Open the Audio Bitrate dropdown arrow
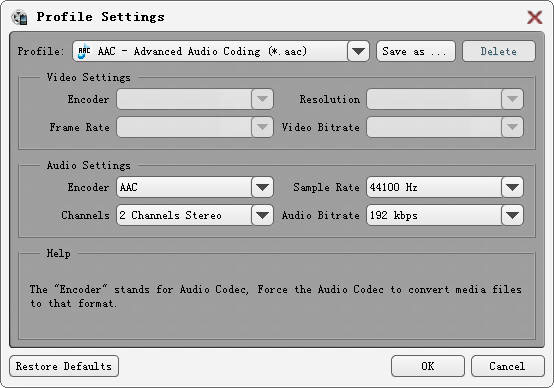This screenshot has width=554, height=388. pos(512,215)
